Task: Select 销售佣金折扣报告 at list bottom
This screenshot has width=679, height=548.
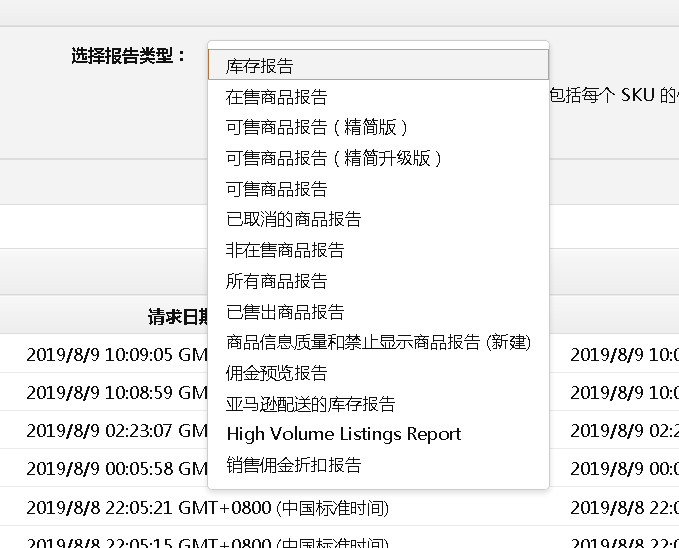Action: [294, 465]
